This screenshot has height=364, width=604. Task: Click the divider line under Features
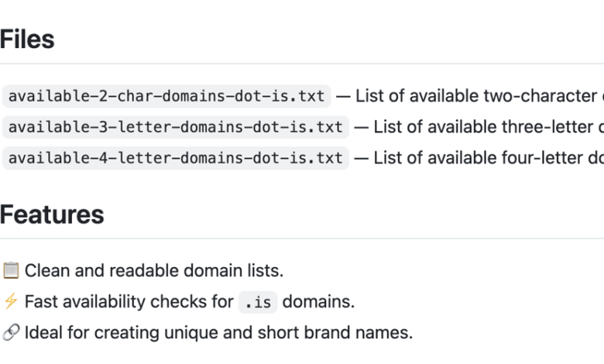click(302, 239)
